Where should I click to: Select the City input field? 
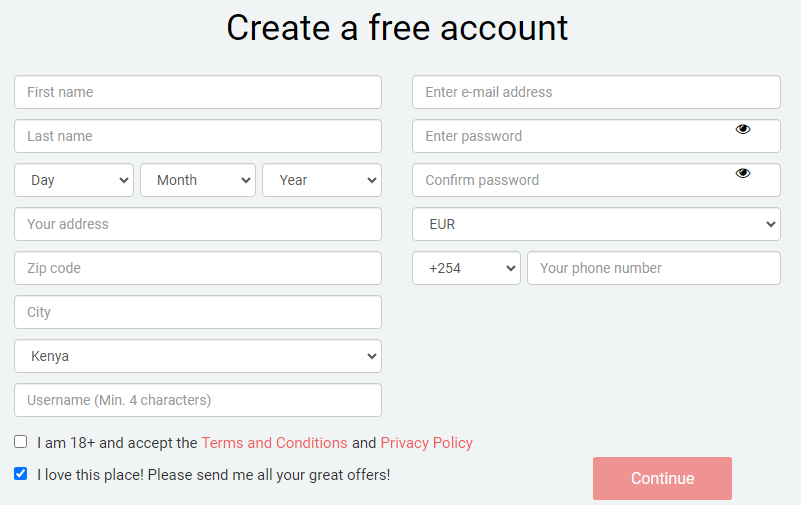[198, 312]
